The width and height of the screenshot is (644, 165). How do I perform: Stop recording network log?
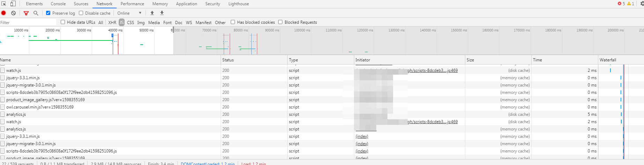(x=3, y=13)
